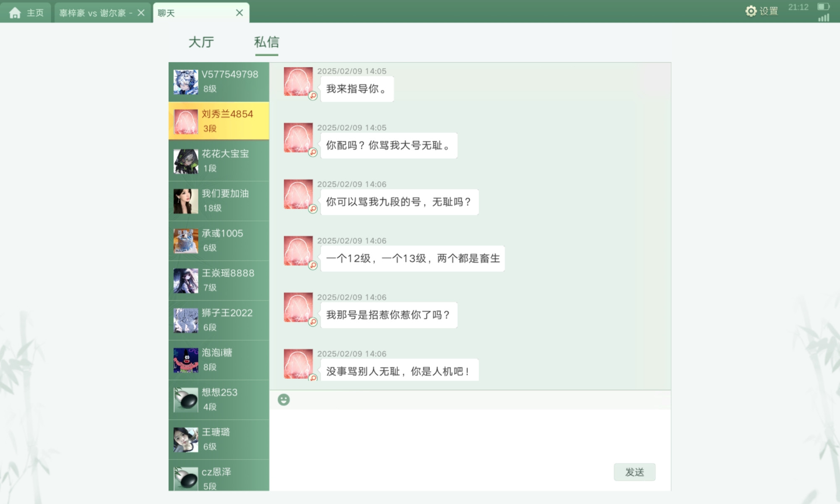
Task: Click the signal strength bars icon
Action: [x=824, y=17]
